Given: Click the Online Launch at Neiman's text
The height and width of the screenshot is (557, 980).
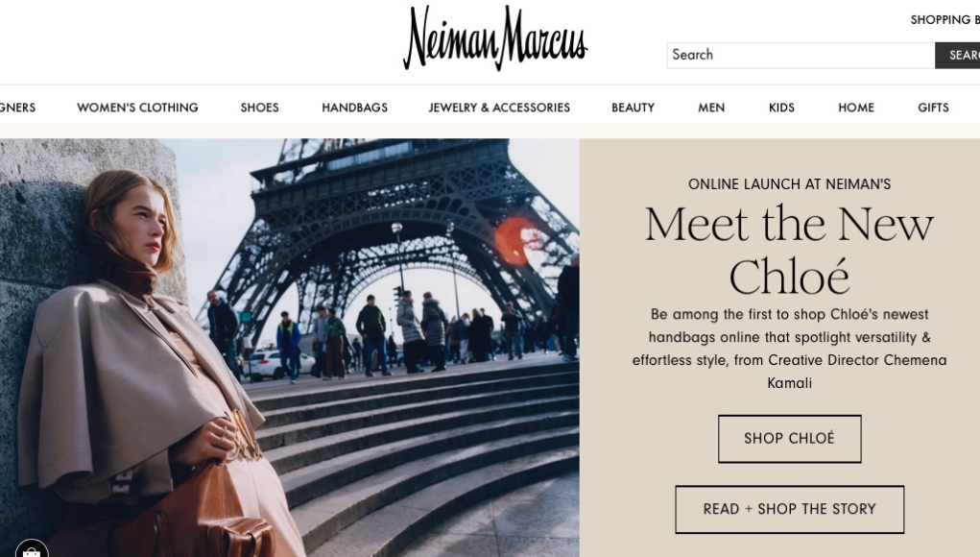Looking at the screenshot, I should [x=789, y=184].
